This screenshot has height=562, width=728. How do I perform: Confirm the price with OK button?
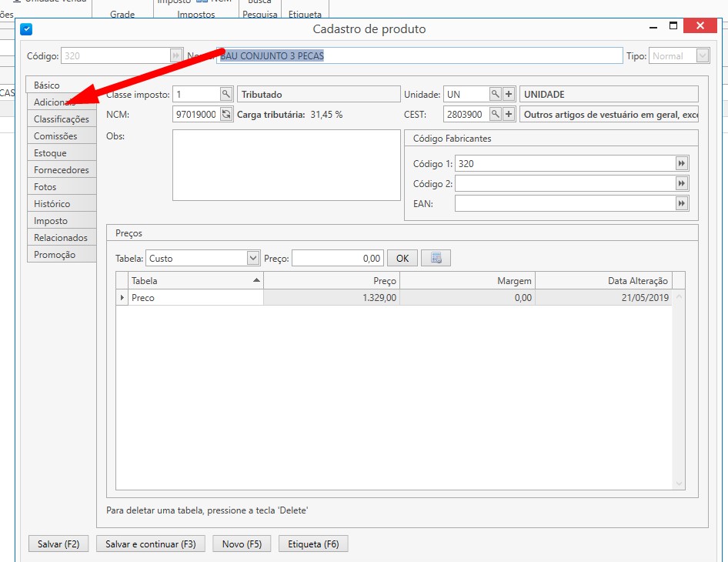(402, 258)
